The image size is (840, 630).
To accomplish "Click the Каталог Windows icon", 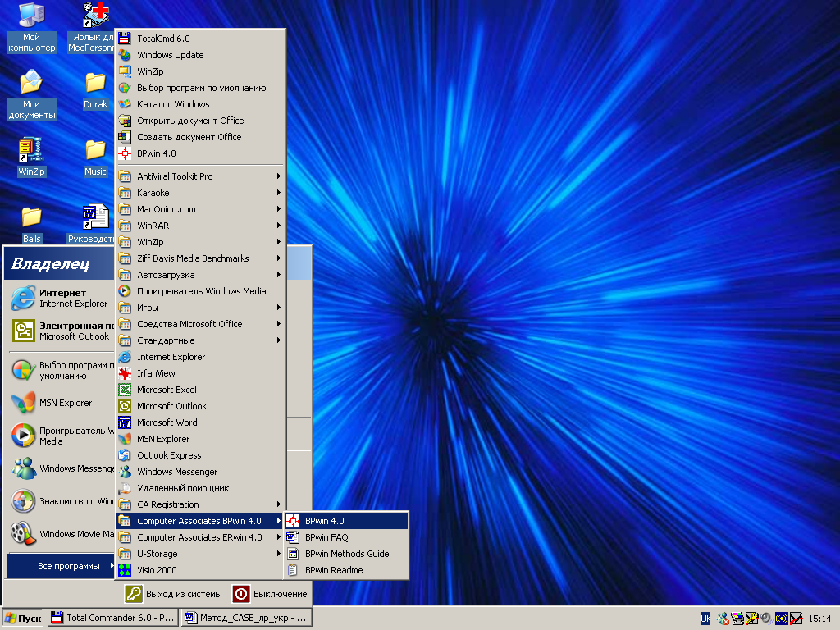I will coord(125,104).
